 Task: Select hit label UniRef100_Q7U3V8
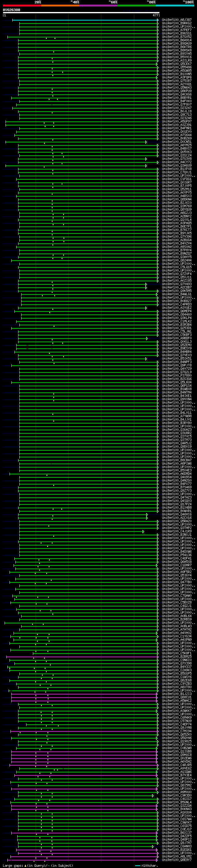pos(177,159)
